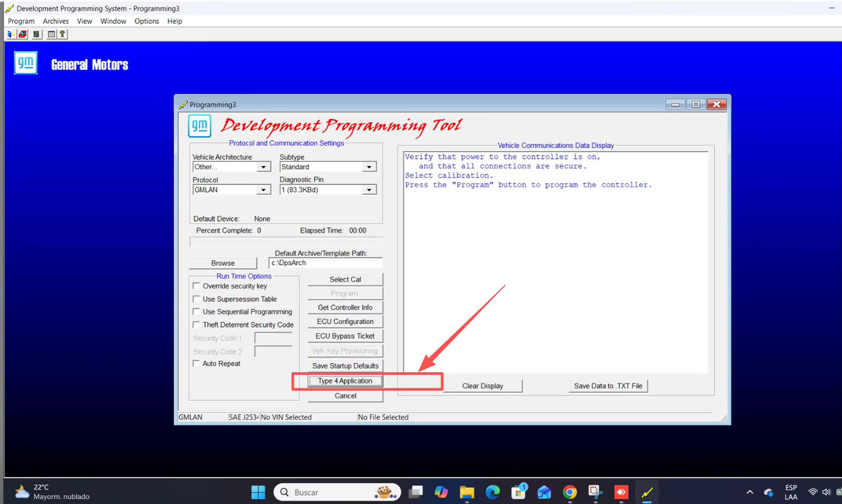Open the Windows Start menu
Image resolution: width=842 pixels, height=504 pixels.
[258, 492]
